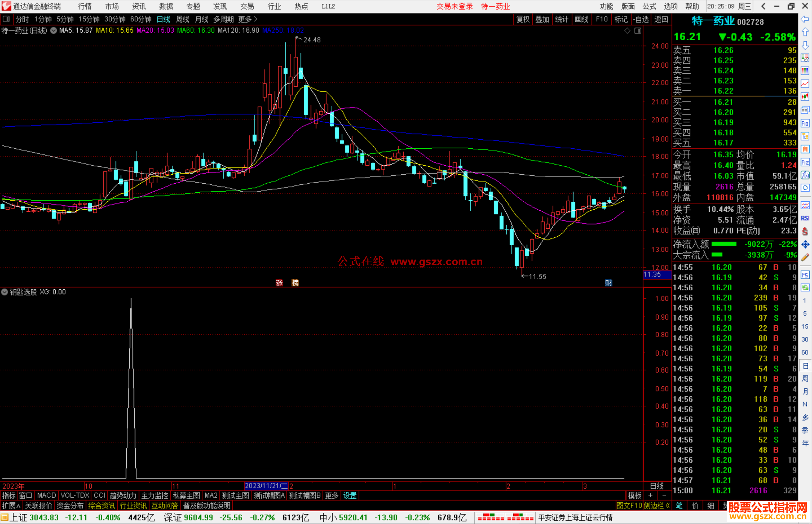Click the 设置 indicator settings link
The height and width of the screenshot is (524, 812).
350,495
